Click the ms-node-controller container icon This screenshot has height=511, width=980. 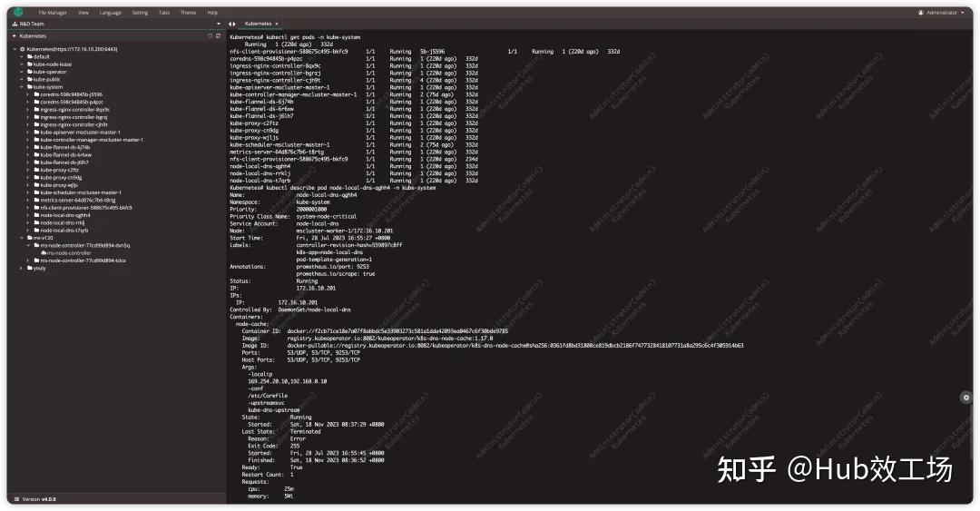pos(44,253)
